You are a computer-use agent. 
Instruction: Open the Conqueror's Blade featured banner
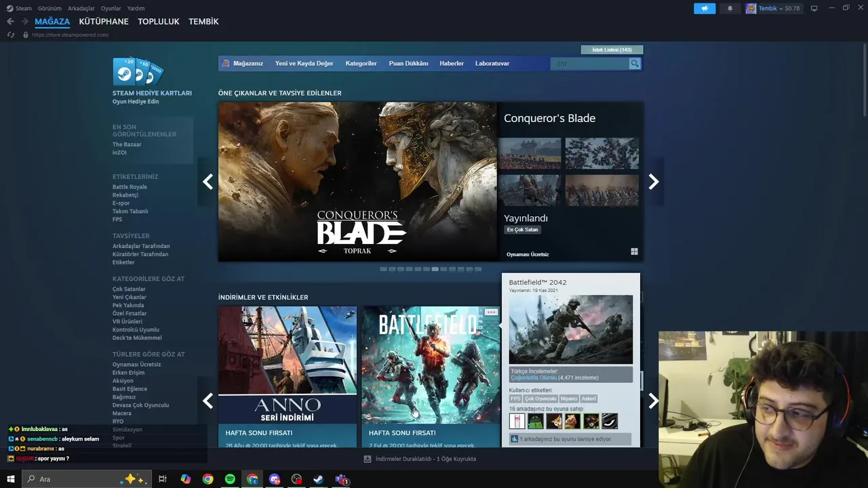coord(357,182)
